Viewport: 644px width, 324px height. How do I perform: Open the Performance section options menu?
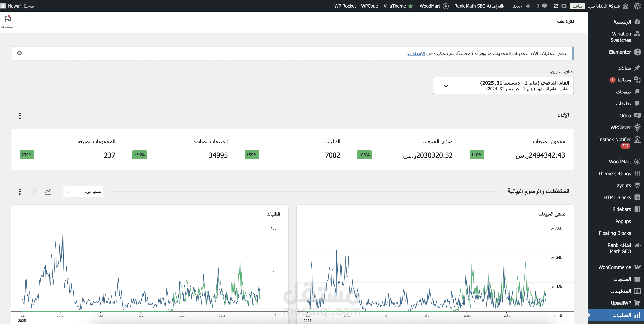coord(20,116)
